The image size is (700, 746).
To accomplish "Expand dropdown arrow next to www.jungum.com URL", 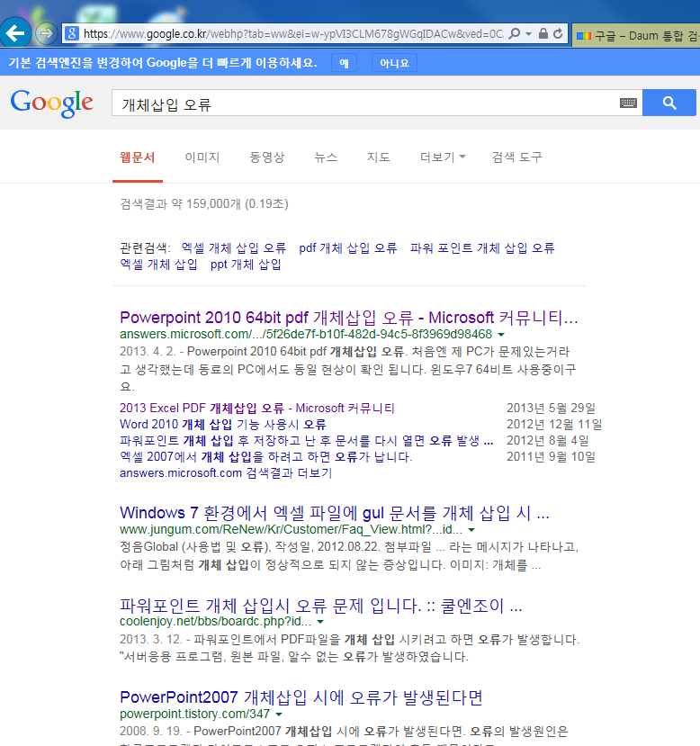I will click(471, 529).
